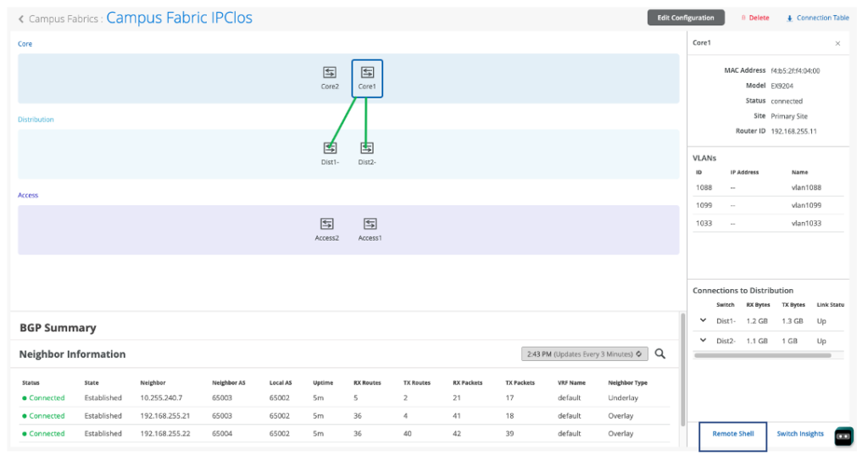The width and height of the screenshot is (868, 456).
Task: Select the Access1 switch icon
Action: pyautogui.click(x=370, y=224)
